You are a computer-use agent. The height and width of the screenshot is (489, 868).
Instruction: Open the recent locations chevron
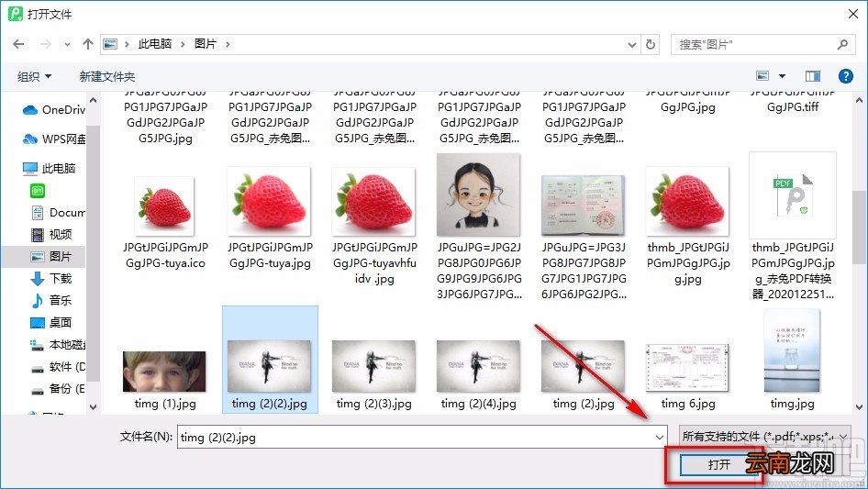click(x=67, y=45)
